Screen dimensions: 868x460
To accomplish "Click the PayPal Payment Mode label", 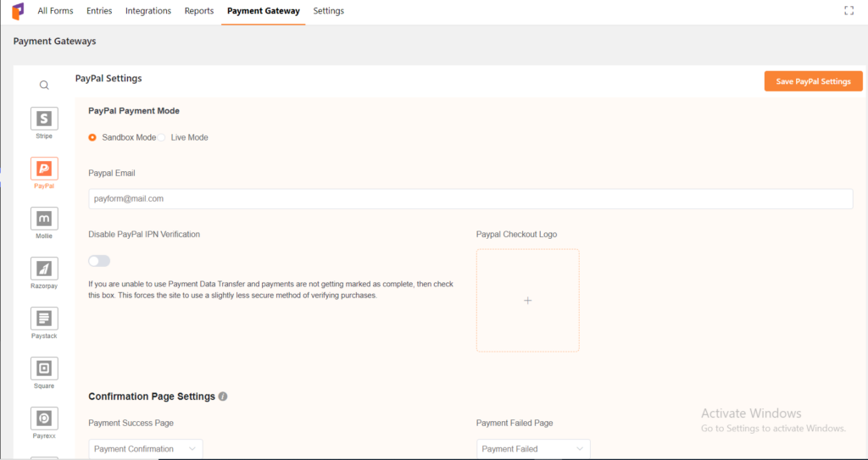I will pos(134,111).
